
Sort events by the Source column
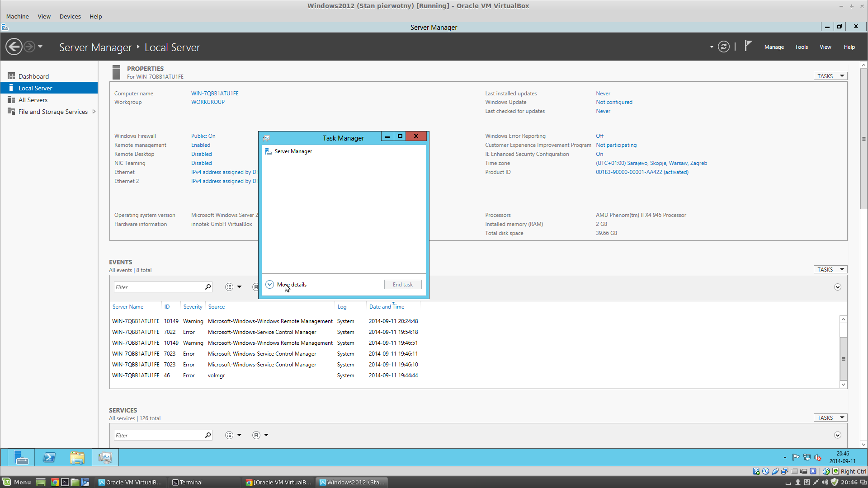pyautogui.click(x=217, y=307)
